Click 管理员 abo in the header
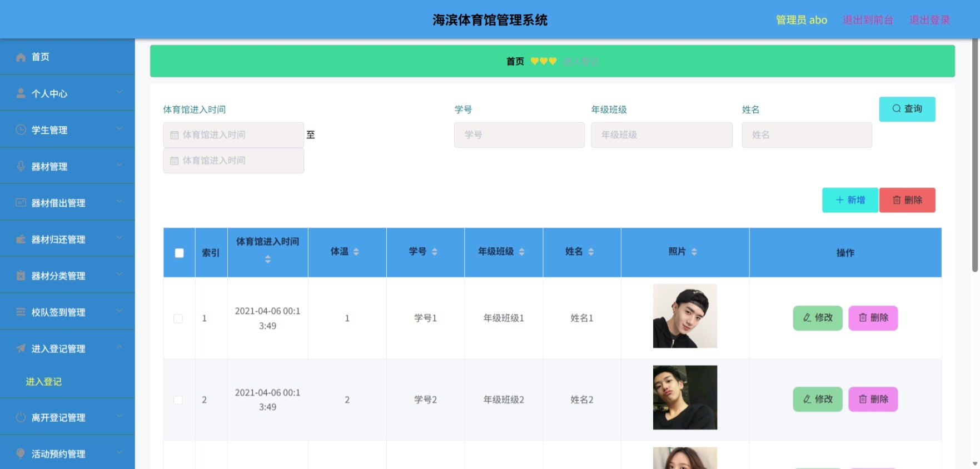The image size is (980, 469). tap(802, 20)
